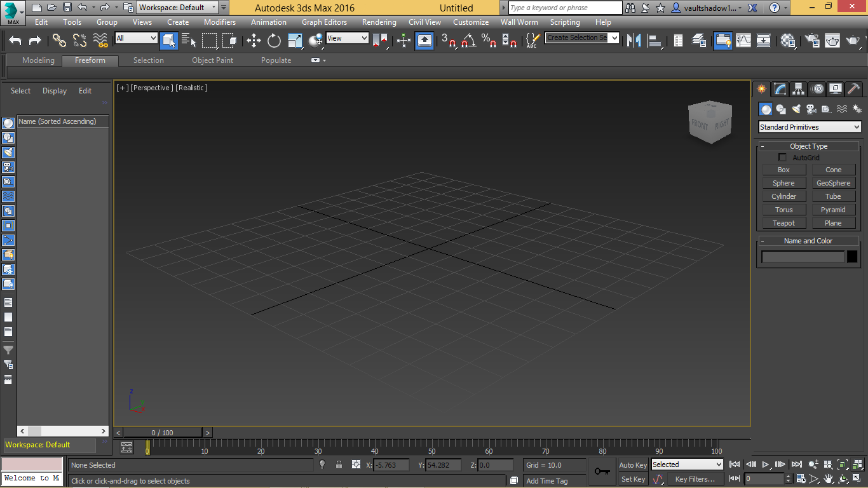Choose the Select and Rotate tool
This screenshot has width=868, height=488.
[x=274, y=41]
